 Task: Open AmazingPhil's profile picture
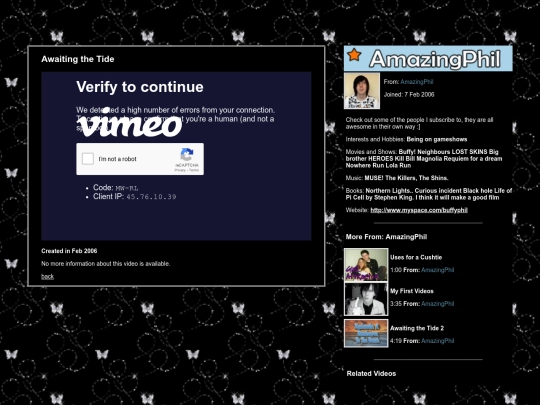(x=362, y=91)
